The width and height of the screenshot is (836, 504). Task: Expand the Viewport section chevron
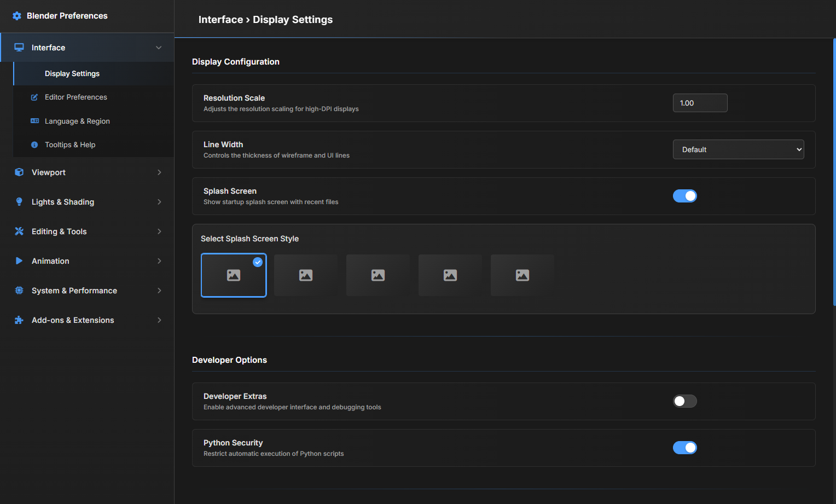(x=159, y=172)
